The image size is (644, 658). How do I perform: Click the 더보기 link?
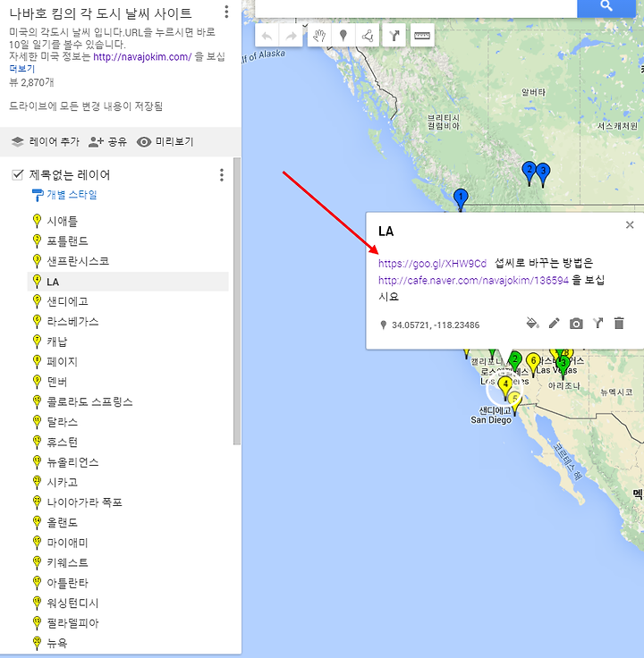(x=21, y=69)
